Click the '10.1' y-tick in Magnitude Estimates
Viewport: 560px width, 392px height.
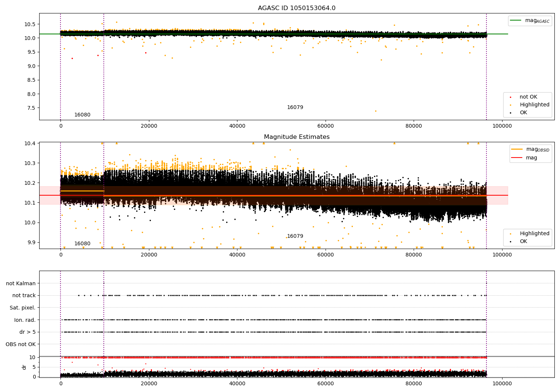tap(29, 203)
